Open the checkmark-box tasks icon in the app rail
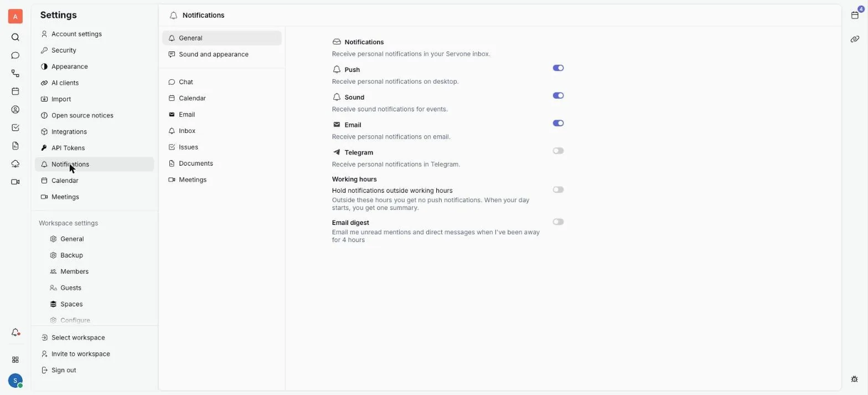 (x=15, y=127)
